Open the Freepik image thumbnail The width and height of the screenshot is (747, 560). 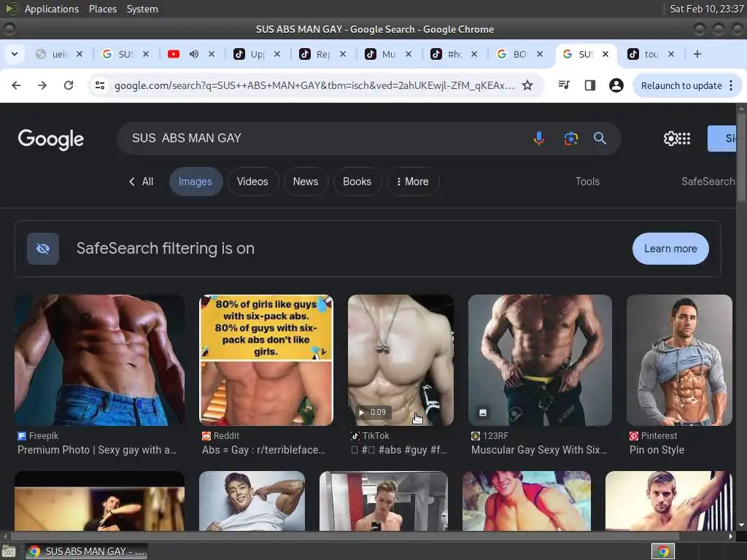99,360
